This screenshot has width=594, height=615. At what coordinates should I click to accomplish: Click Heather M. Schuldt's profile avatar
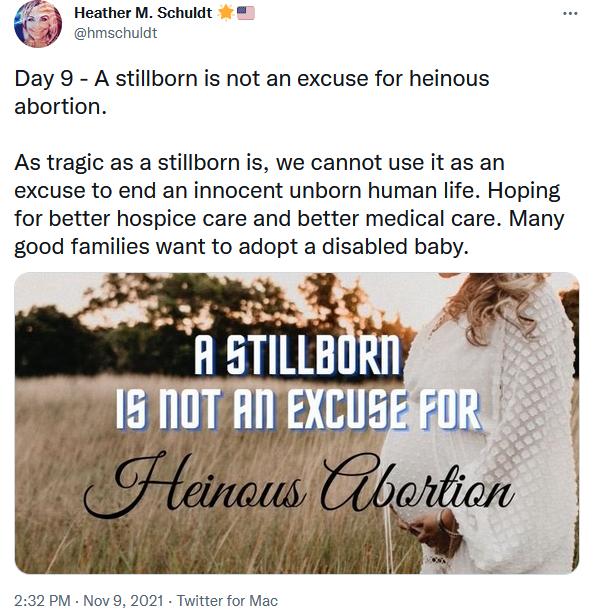38,24
